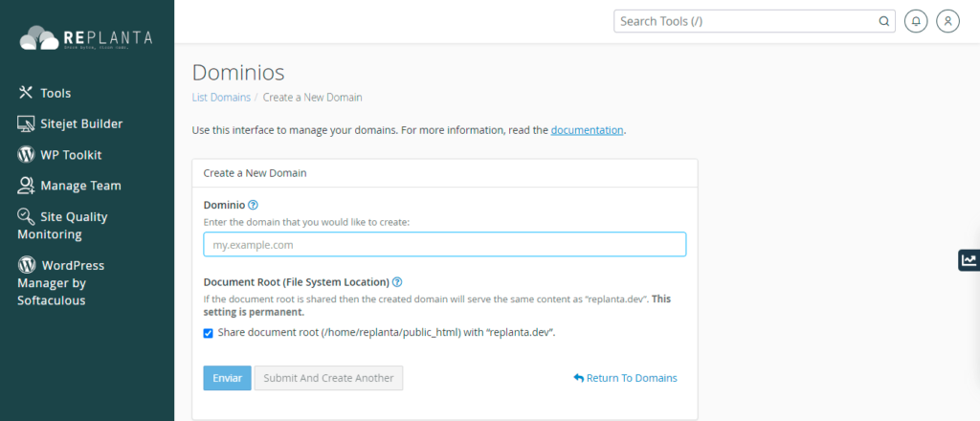Click the Replanta logo
Screen dimensions: 980x421
(x=86, y=37)
